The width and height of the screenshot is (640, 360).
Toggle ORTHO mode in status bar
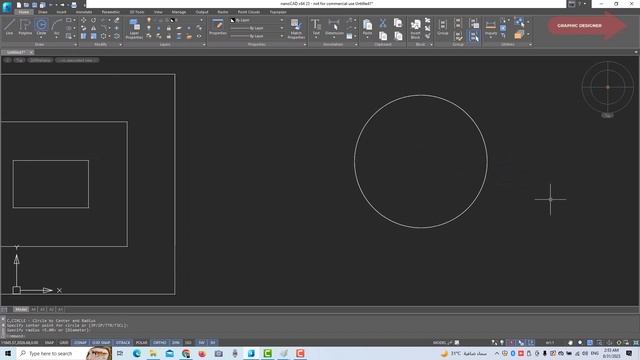click(x=160, y=342)
